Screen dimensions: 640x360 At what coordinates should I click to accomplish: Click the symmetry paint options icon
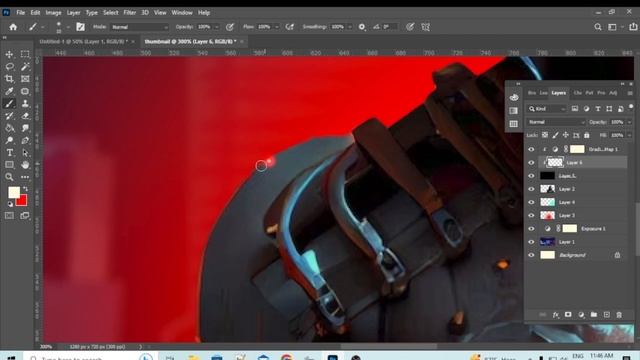(425, 27)
